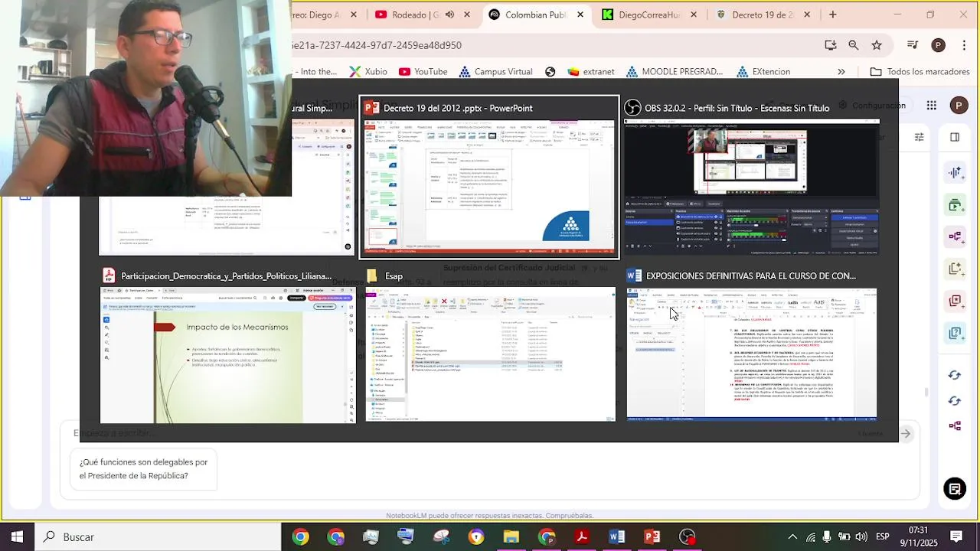Switch to Participacion_Democratica PDF window thumbnail
This screenshot has width=980, height=551.
227,345
